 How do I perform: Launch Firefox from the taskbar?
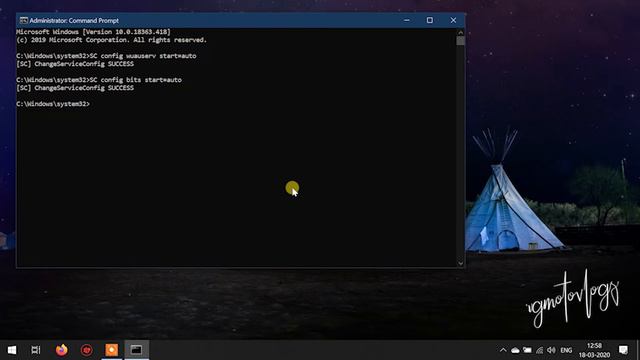[x=62, y=350]
